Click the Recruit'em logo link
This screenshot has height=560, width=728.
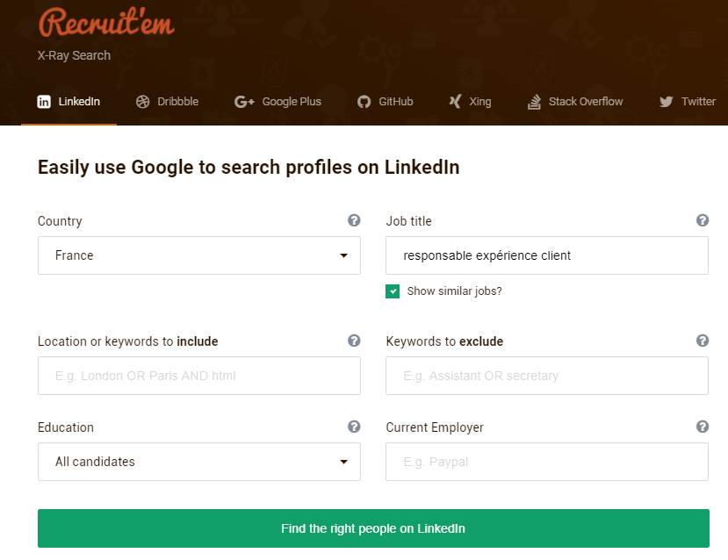coord(106,22)
